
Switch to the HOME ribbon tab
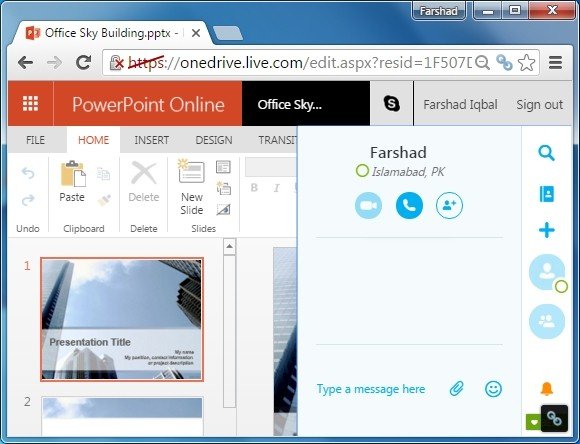coord(94,140)
